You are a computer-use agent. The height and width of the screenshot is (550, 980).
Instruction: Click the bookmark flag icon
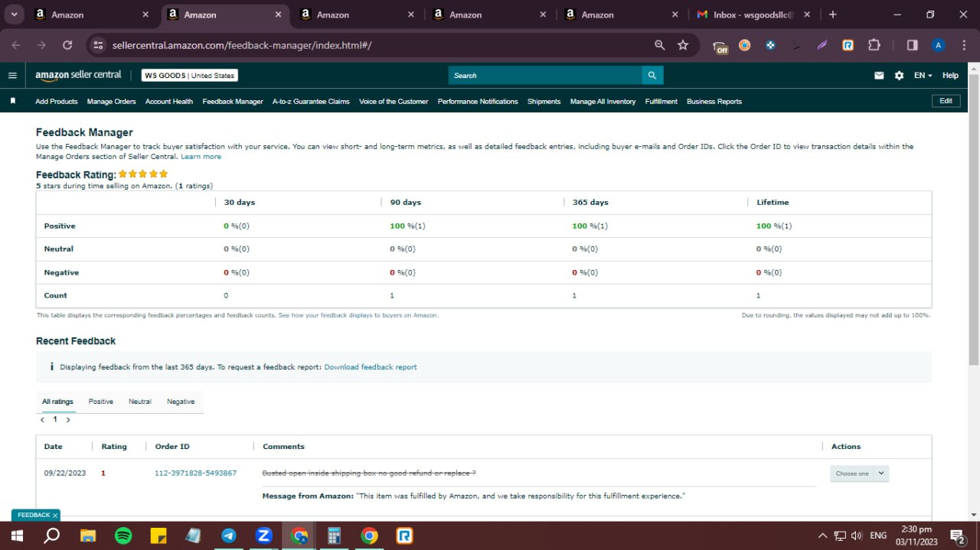13,101
